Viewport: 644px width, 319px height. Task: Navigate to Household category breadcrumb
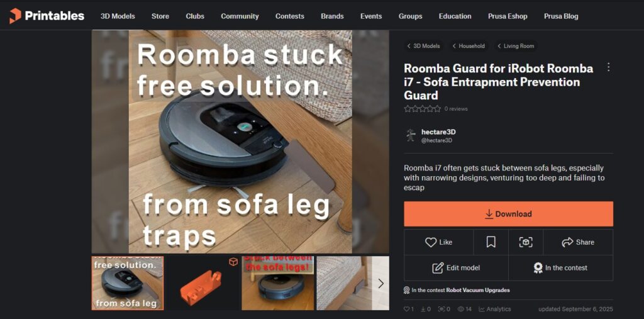(x=469, y=46)
